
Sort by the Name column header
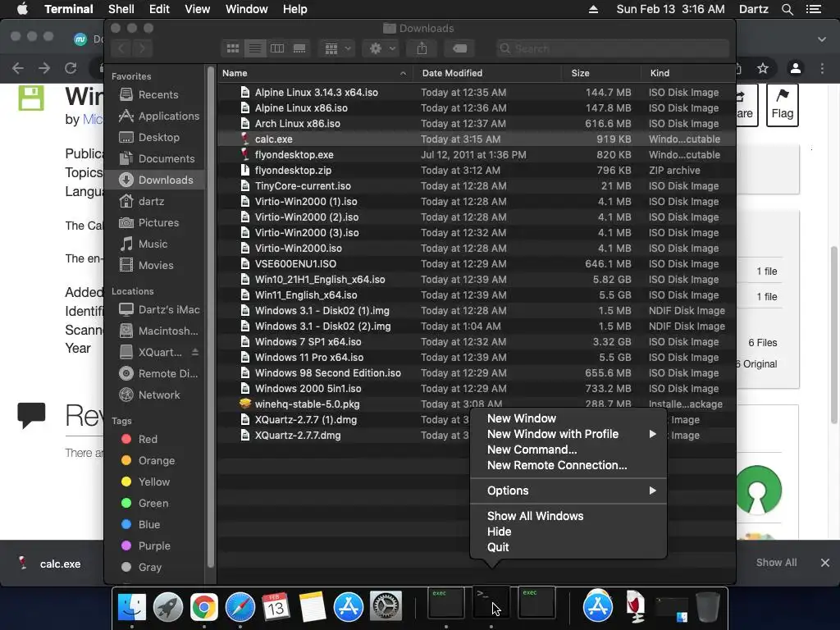point(315,73)
